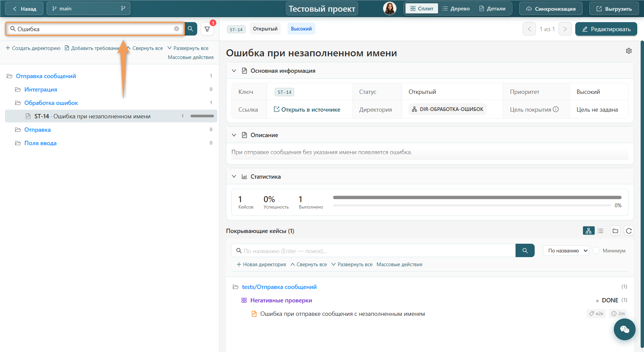Click the git branch icon right of main
644x352 pixels.
tap(123, 8)
